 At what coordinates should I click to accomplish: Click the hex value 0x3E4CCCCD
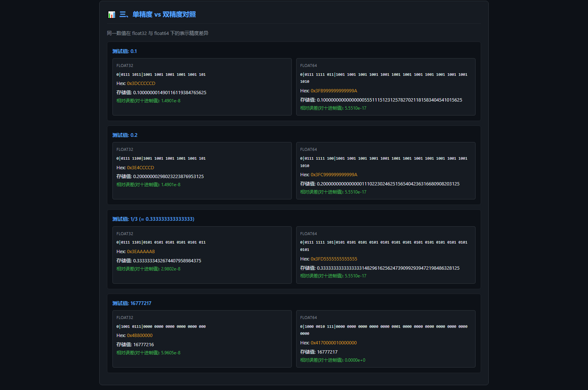(x=140, y=168)
